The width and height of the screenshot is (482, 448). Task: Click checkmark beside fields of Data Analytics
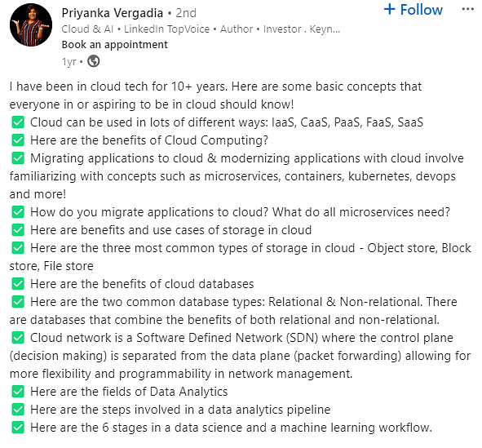[18, 392]
